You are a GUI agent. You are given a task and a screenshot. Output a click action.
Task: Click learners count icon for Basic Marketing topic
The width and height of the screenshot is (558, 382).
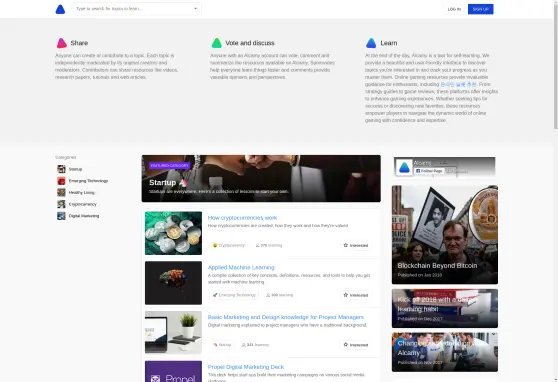244,345
